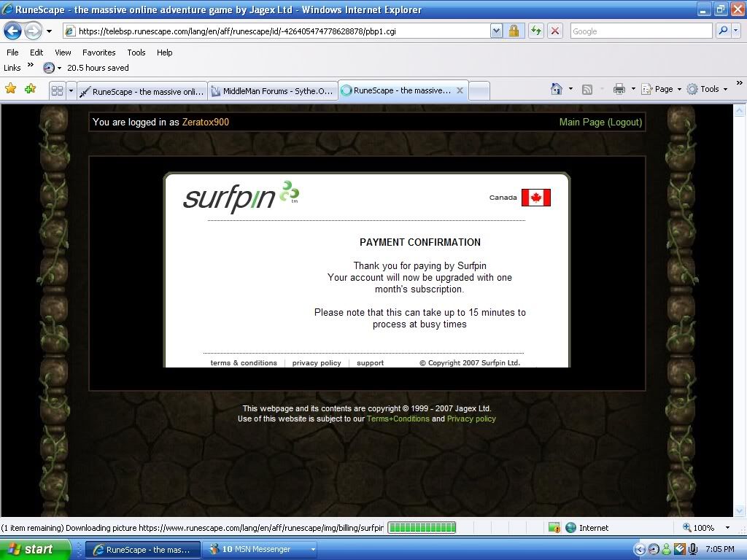The image size is (747, 560).
Task: Open the Favorites menu
Action: pos(98,52)
